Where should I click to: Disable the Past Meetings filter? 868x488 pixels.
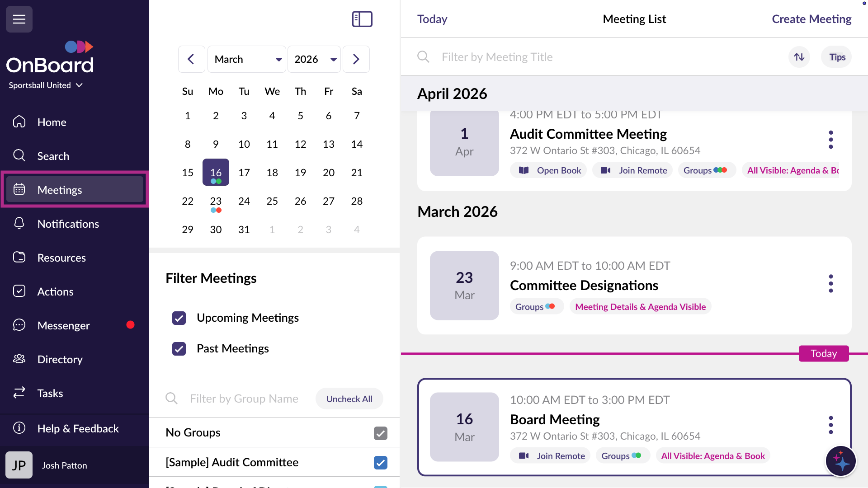point(179,348)
